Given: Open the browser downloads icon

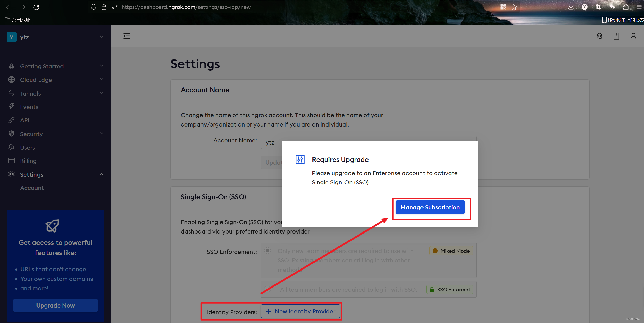Looking at the screenshot, I should 571,7.
